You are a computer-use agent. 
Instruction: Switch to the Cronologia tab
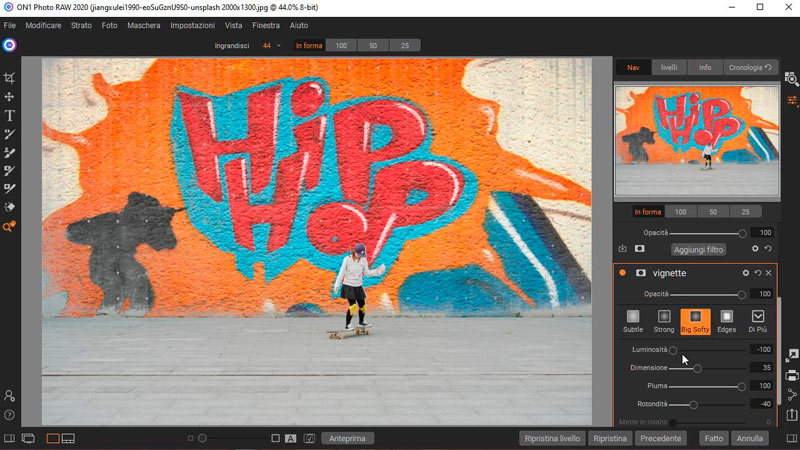pyautogui.click(x=751, y=67)
